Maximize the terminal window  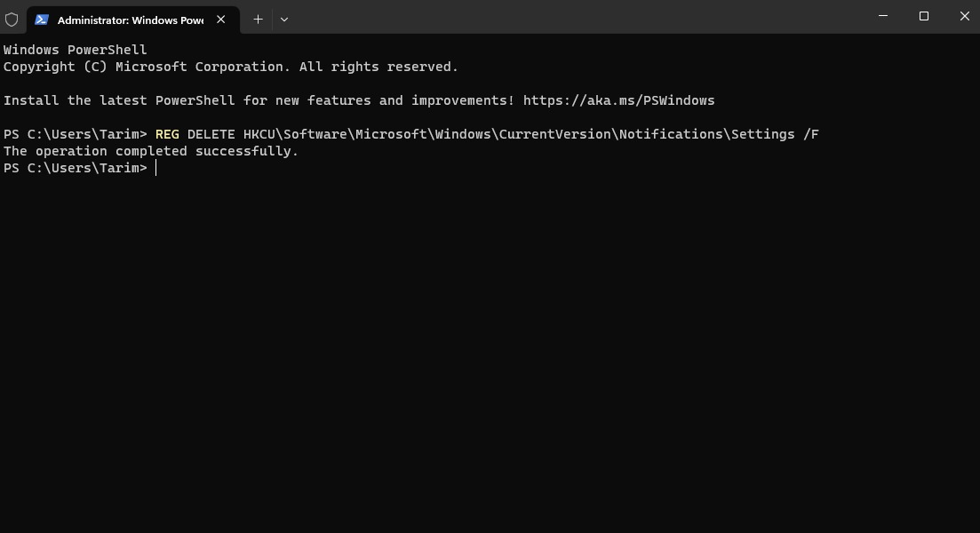tap(924, 16)
